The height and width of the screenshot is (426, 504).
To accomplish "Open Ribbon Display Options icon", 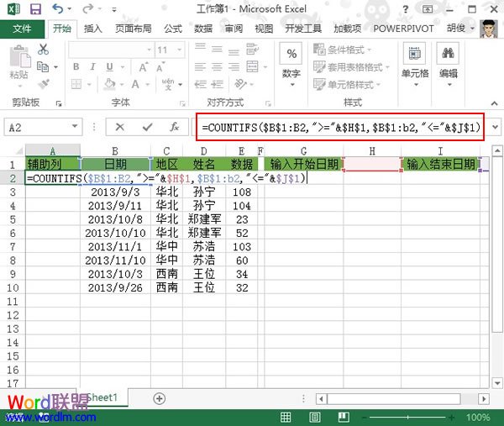I will 428,9.
